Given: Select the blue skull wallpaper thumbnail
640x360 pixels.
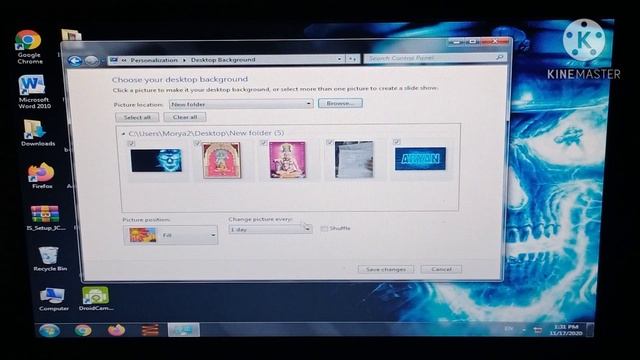Looking at the screenshot, I should [156, 160].
